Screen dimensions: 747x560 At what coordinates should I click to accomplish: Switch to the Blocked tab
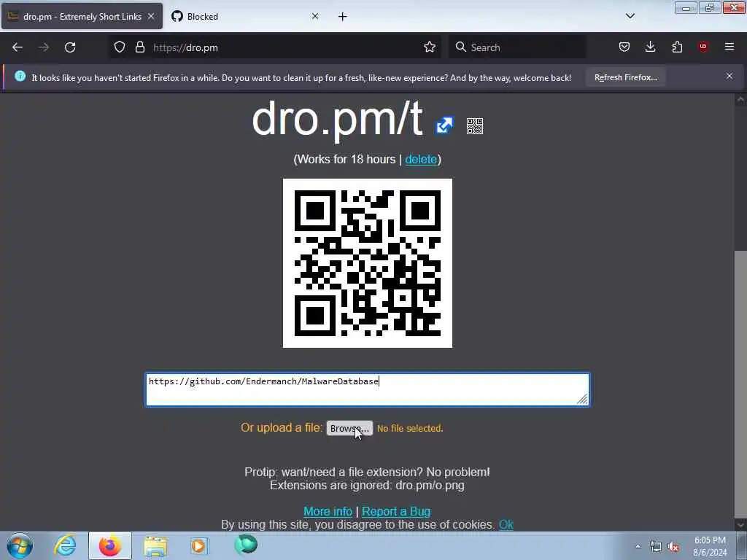coord(245,17)
